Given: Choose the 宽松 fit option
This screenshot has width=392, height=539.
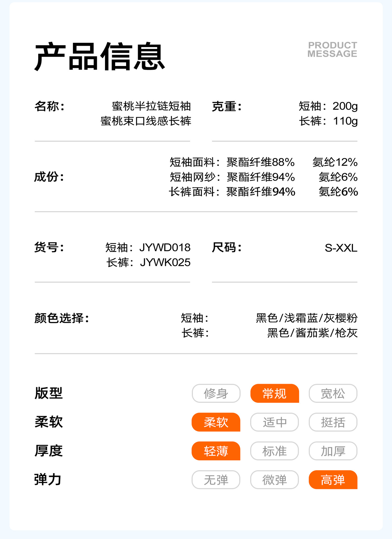Looking at the screenshot, I should pyautogui.click(x=333, y=393).
